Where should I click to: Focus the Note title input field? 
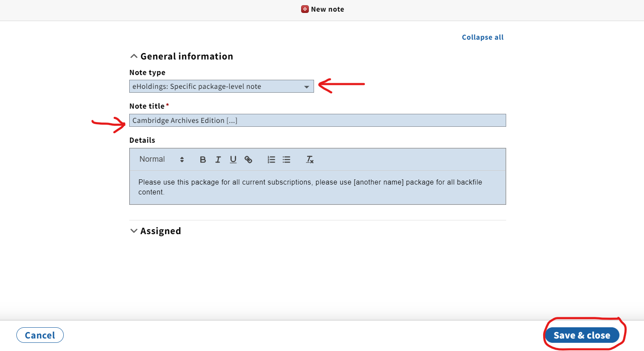317,120
